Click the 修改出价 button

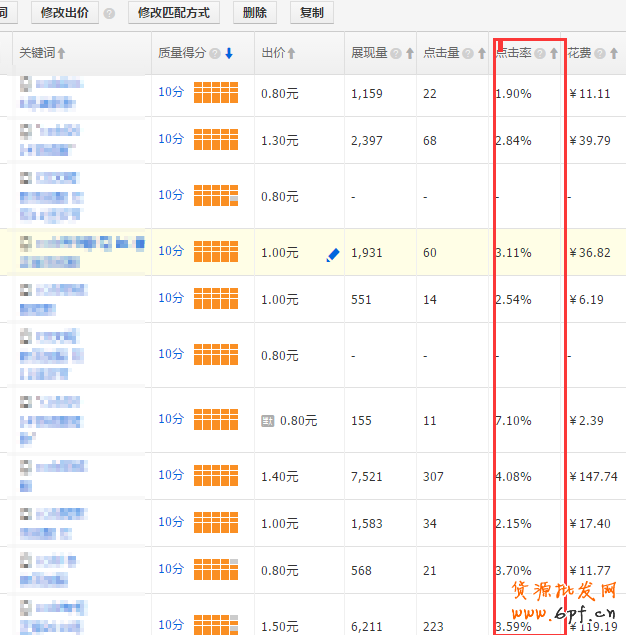pos(66,13)
